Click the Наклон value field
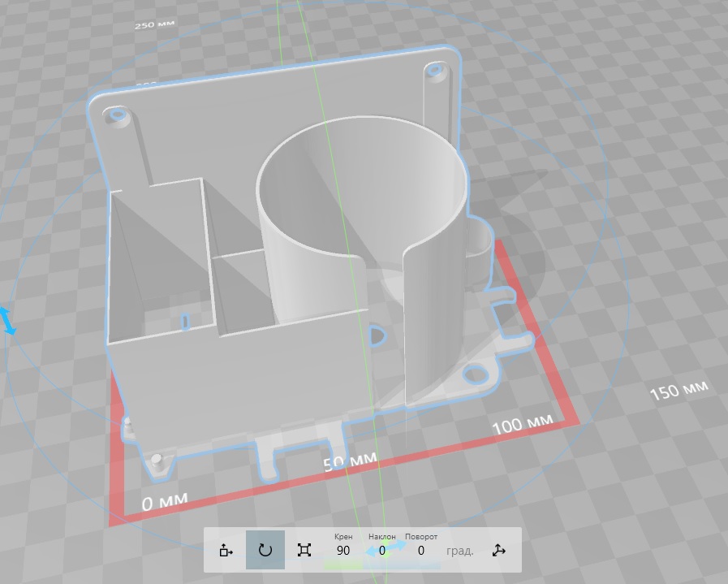The image size is (728, 584). [x=382, y=551]
